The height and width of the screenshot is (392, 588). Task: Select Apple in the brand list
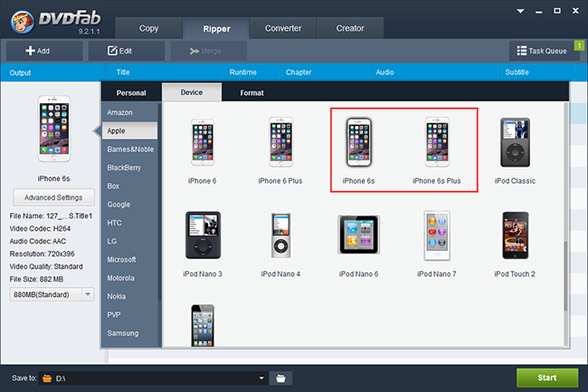(x=129, y=130)
